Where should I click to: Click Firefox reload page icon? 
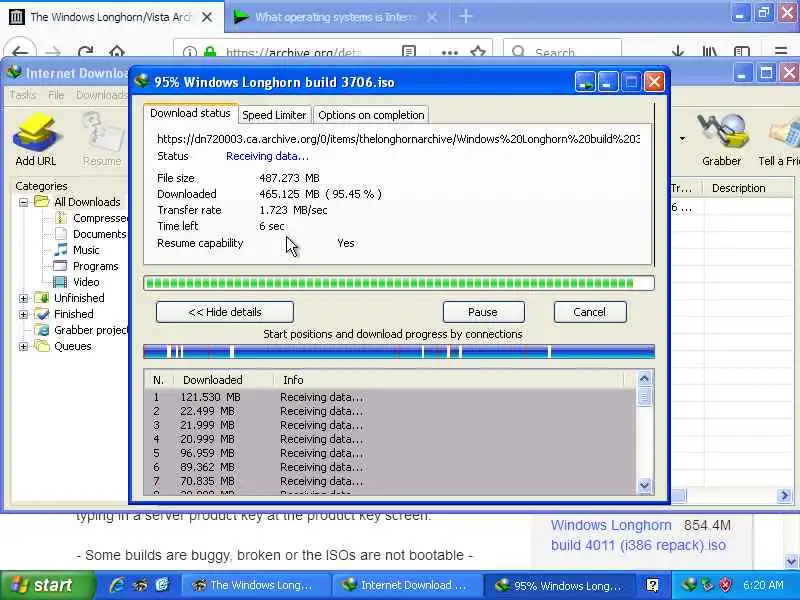pos(85,52)
